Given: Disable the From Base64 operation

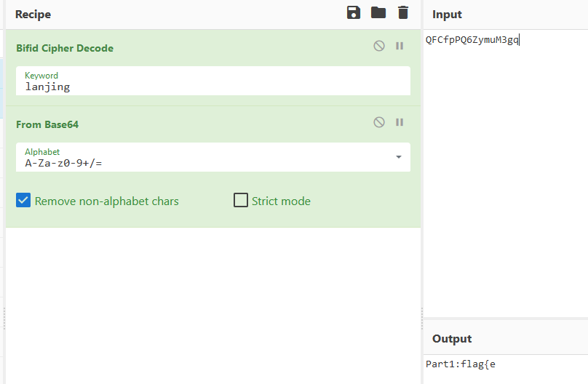Looking at the screenshot, I should point(379,122).
